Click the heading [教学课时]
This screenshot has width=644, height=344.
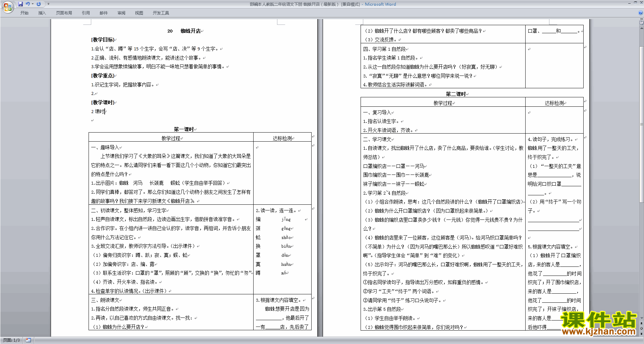(103, 102)
